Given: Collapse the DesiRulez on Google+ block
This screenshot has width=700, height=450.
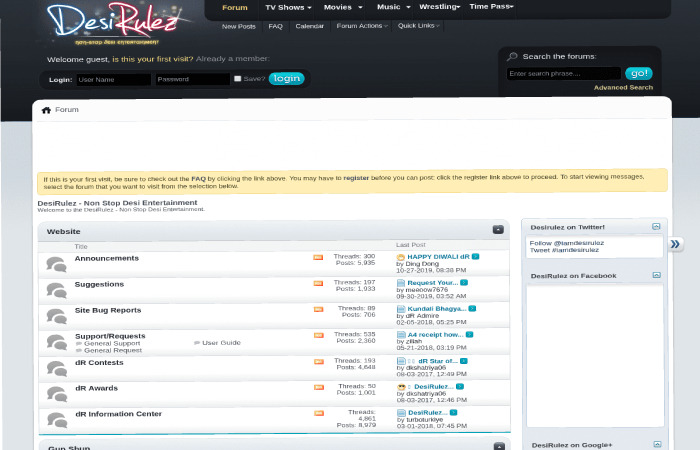Looking at the screenshot, I should tap(657, 444).
